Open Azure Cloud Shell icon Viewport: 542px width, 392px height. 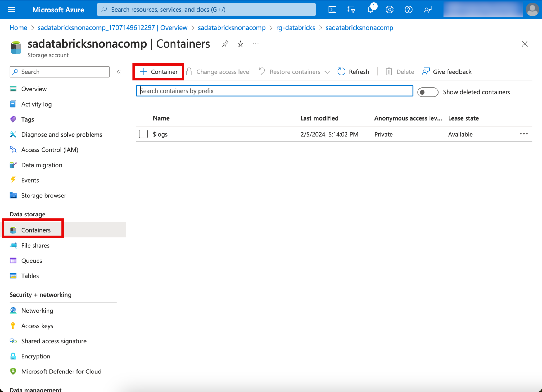pos(332,10)
